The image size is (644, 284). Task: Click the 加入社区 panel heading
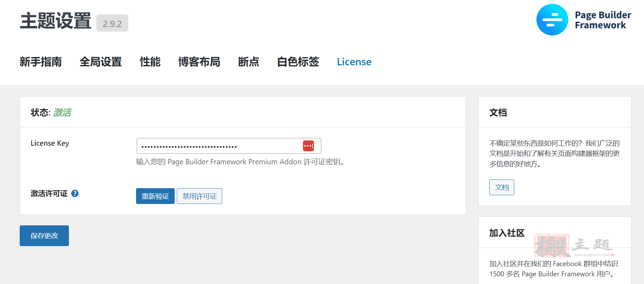point(507,233)
